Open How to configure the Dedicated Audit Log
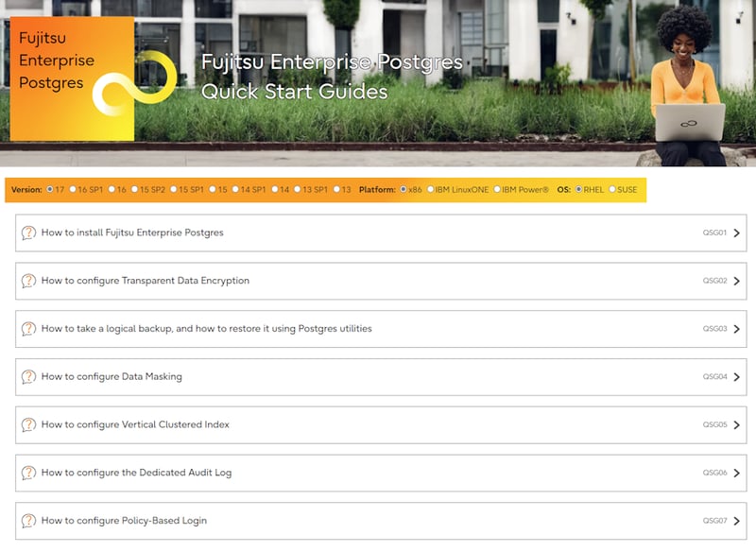Image resolution: width=756 pixels, height=552 pixels. coord(381,473)
